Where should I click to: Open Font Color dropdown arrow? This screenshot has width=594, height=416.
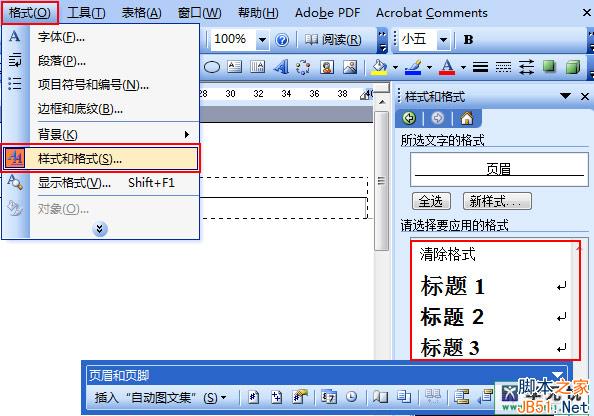coord(463,67)
